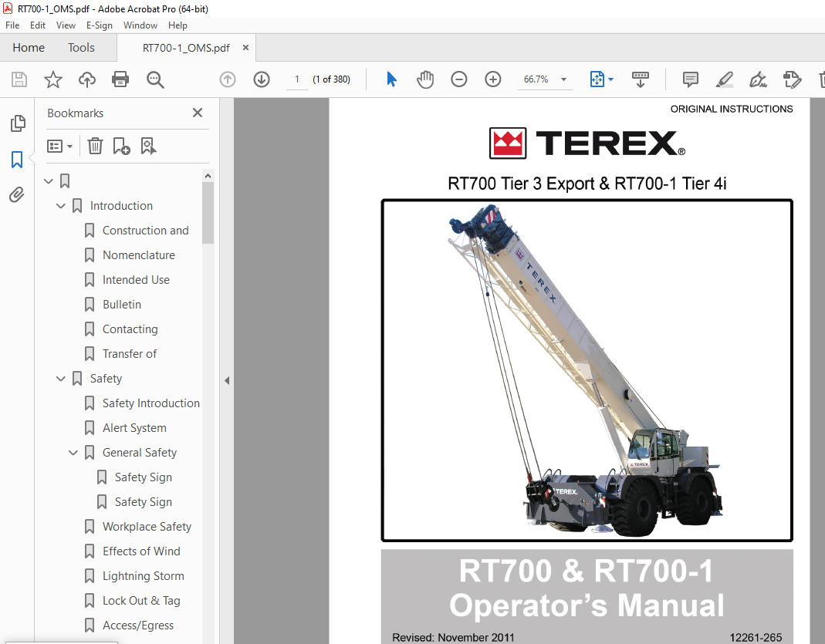Jump to Transfer of bookmark
This screenshot has width=825, height=644.
click(x=130, y=354)
